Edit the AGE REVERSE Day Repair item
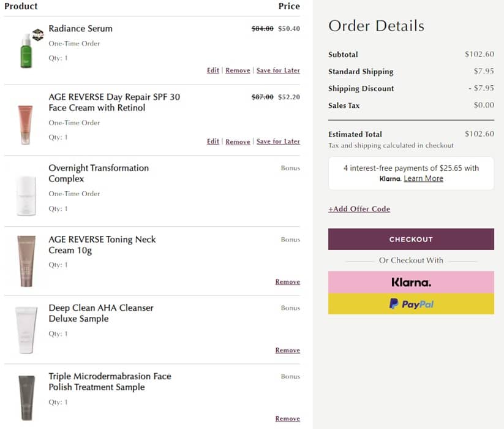This screenshot has height=429, width=504. click(213, 142)
